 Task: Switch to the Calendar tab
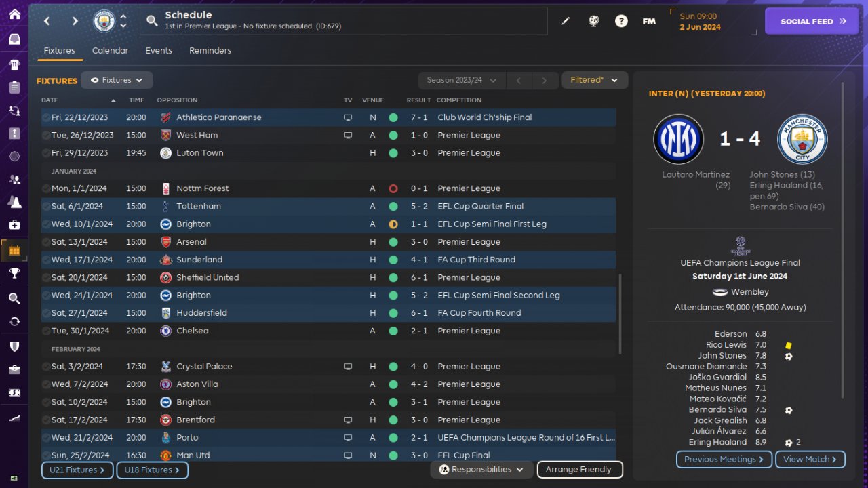click(x=110, y=51)
